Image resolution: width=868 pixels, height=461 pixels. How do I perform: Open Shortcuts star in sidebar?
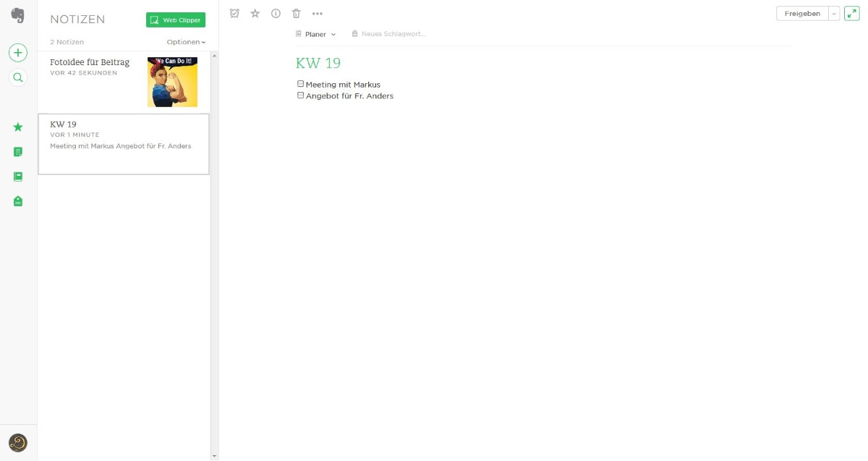point(18,127)
